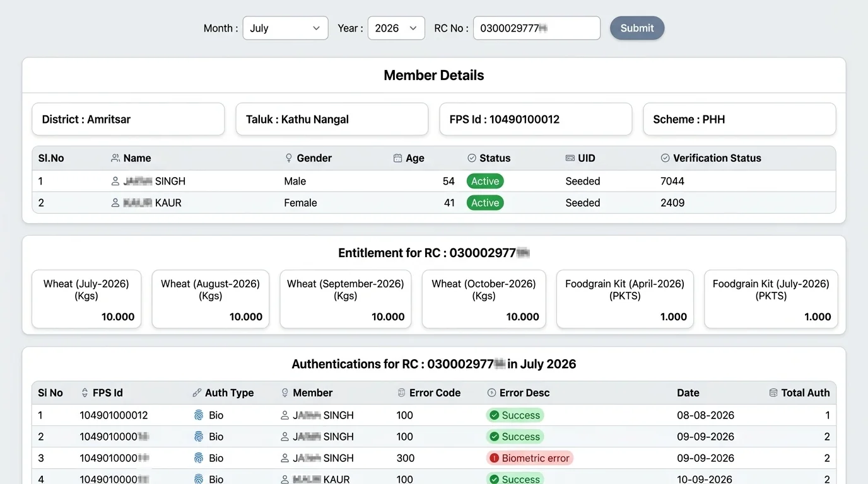Click the fingerprint icon in the 08-08-2026 authentication row
Image resolution: width=868 pixels, height=484 pixels.
click(x=199, y=415)
